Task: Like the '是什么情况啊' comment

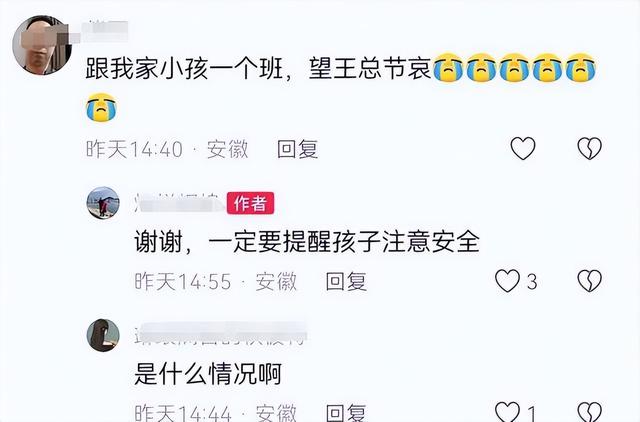Action: click(x=507, y=411)
